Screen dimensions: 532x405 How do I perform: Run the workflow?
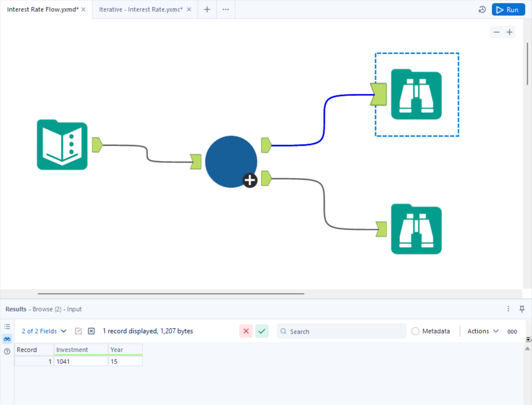click(508, 9)
